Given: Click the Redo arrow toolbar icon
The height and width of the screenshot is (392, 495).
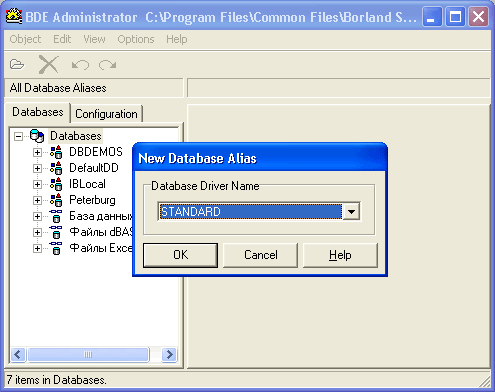Looking at the screenshot, I should click(107, 65).
